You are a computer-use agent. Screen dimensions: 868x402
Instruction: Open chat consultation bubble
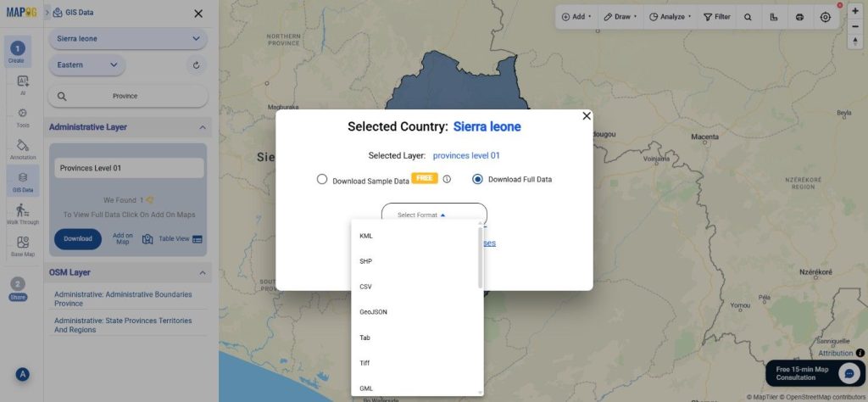(x=849, y=374)
